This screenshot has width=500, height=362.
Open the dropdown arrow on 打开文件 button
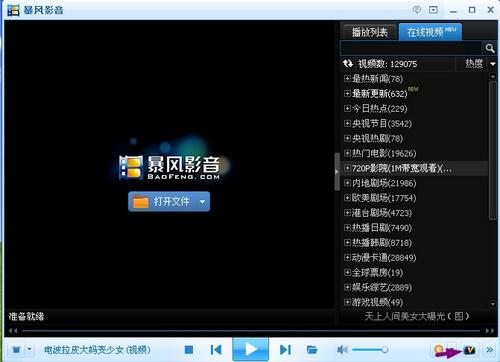point(202,201)
